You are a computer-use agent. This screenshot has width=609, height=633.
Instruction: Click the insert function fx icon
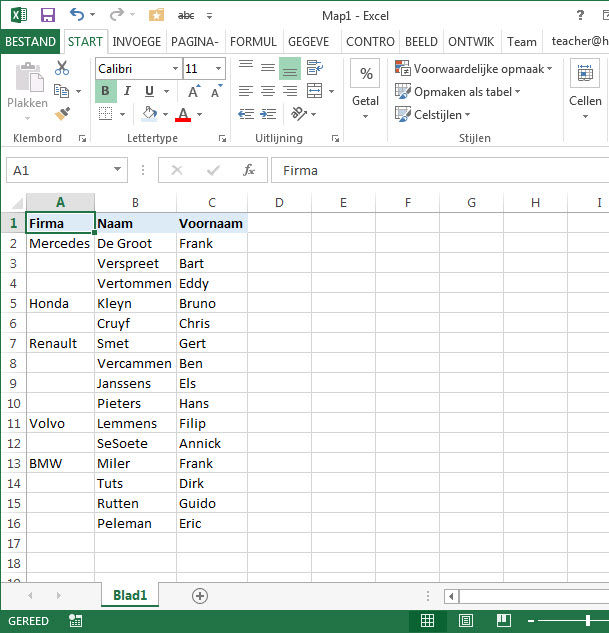pos(249,170)
